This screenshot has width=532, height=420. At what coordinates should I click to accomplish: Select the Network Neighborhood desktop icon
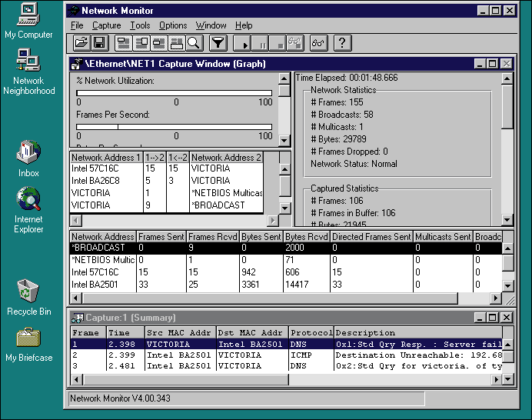click(x=28, y=72)
